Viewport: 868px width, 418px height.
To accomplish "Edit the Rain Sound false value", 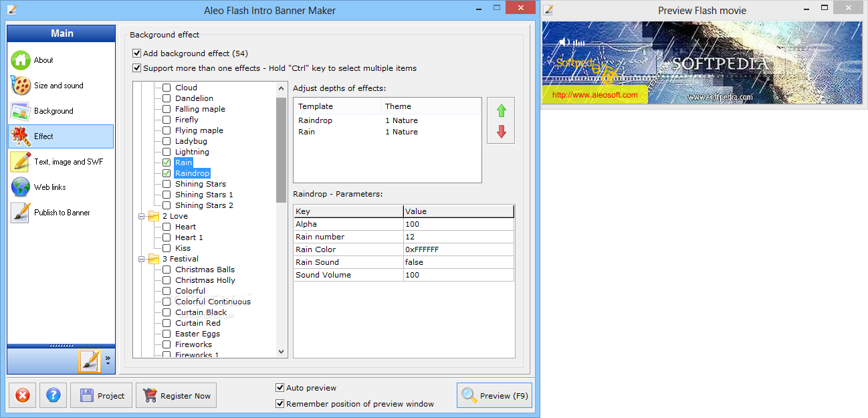I will click(459, 262).
